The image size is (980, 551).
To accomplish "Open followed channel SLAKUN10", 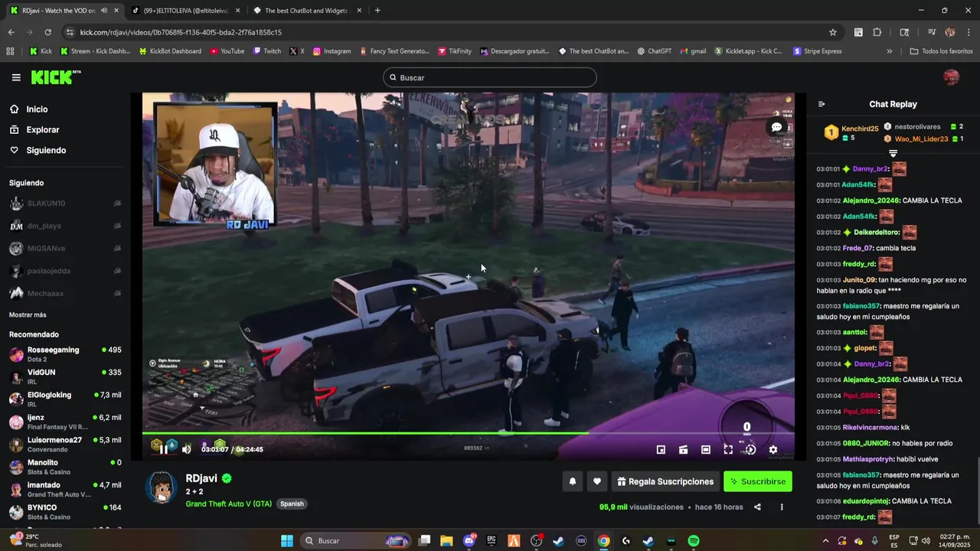I will point(65,204).
